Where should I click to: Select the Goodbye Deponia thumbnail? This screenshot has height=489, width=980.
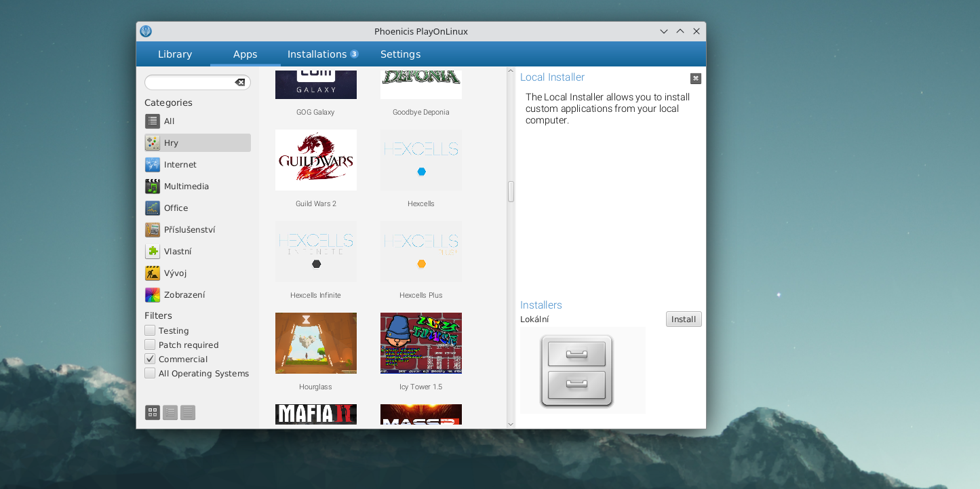(421, 84)
